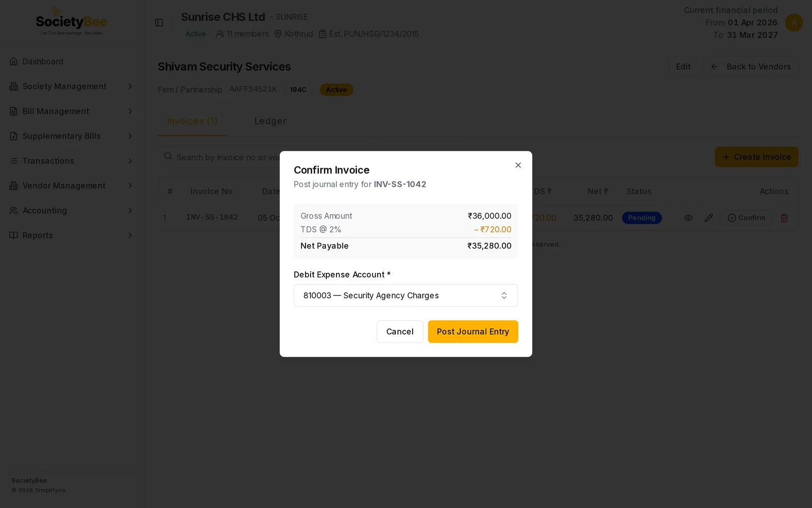Click the registration clipboard icon

point(322,34)
